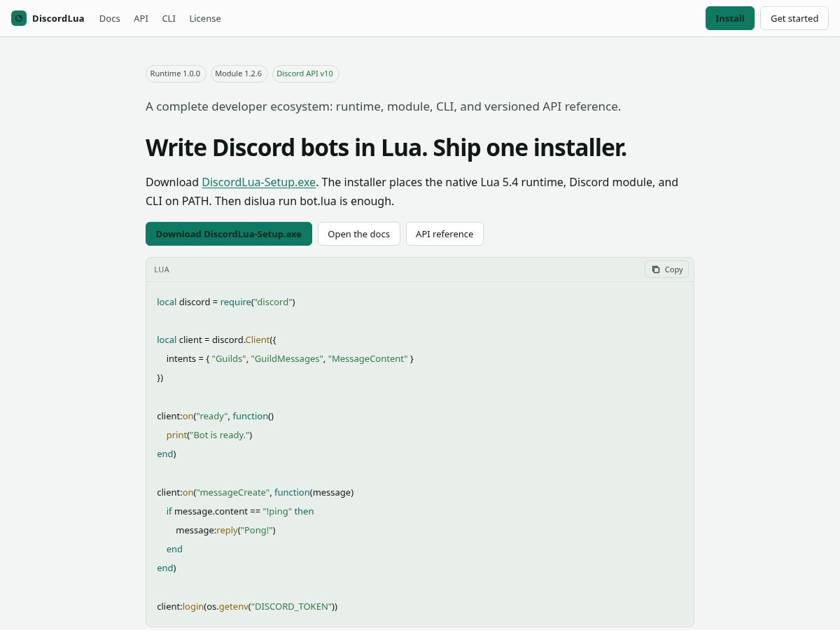
Task: Click code line 'message:reply("Pong!")'
Action: [225, 530]
